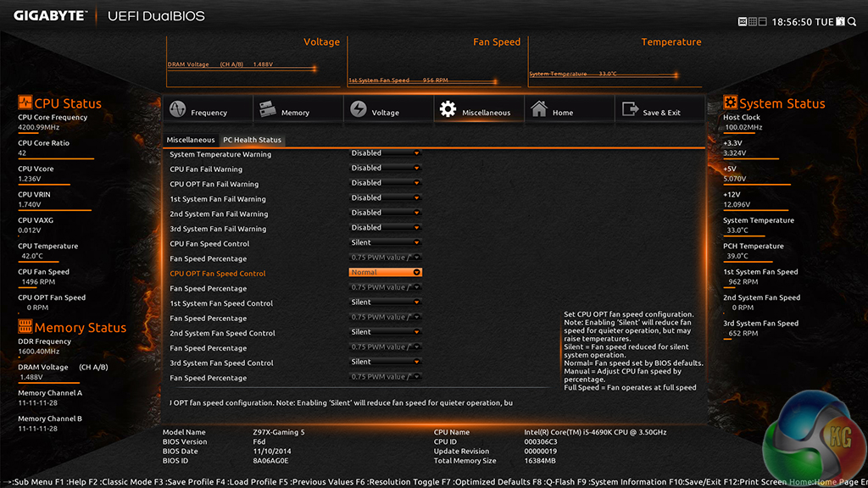
Task: Open the 3rd System Fan Speed Control dropdown
Action: (x=386, y=363)
